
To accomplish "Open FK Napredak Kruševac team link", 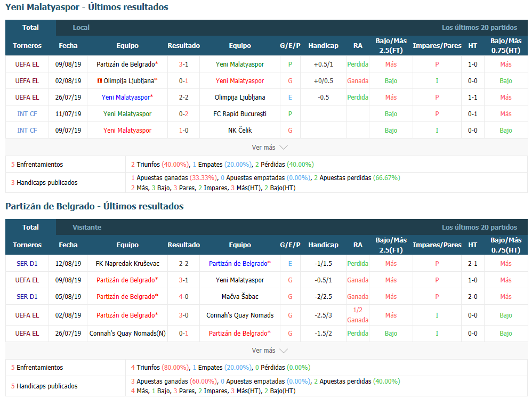I will 127,263.
